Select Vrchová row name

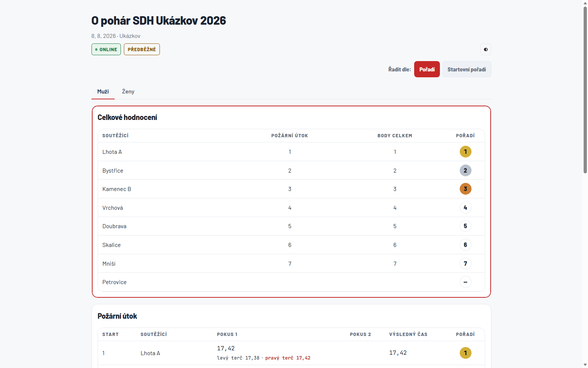112,208
